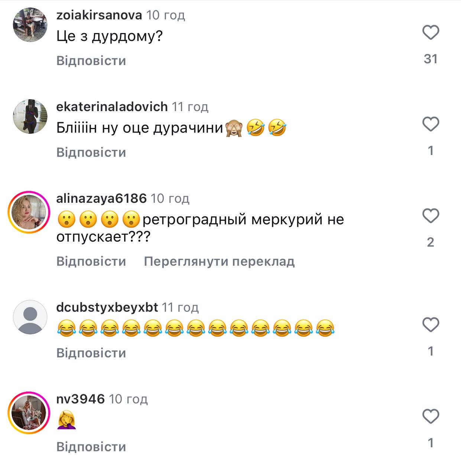
Task: Tap heart on alinazaya6186's comment
Action: click(x=431, y=216)
